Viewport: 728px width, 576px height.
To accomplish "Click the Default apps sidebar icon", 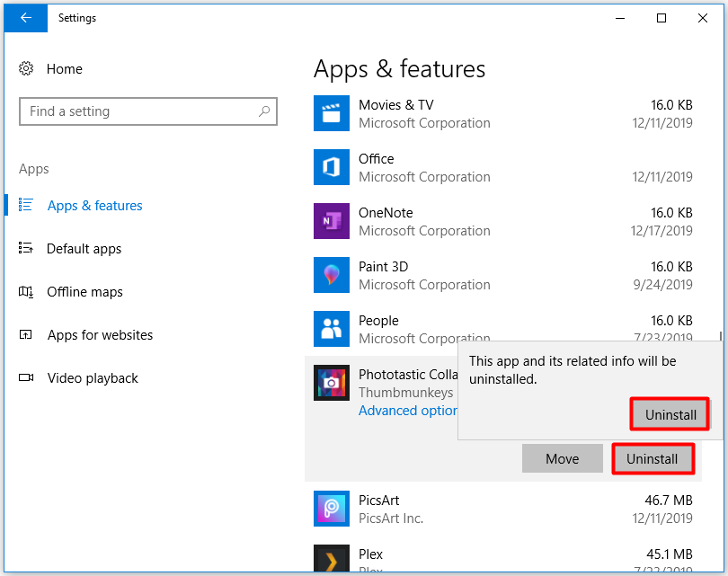I will [25, 248].
